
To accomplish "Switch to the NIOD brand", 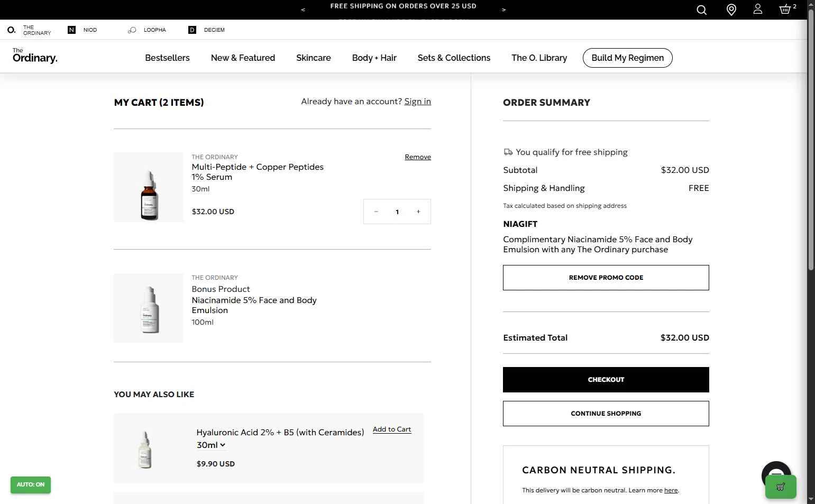I will coord(83,30).
